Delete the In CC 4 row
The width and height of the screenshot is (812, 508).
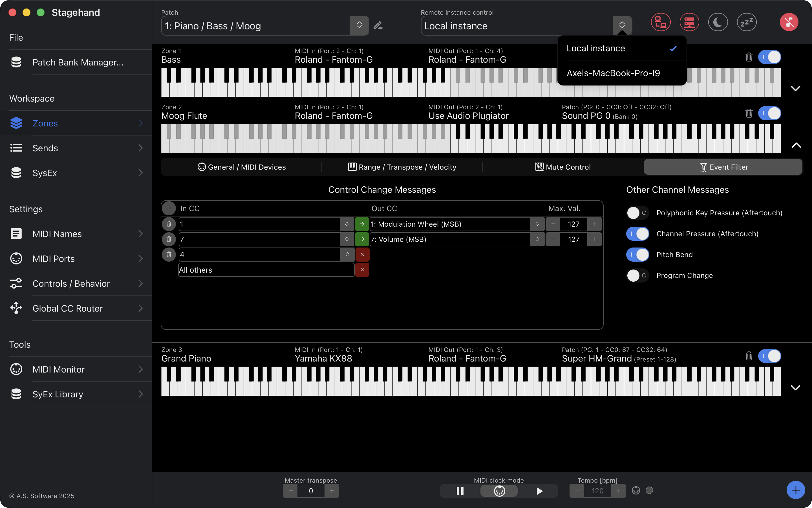[169, 254]
